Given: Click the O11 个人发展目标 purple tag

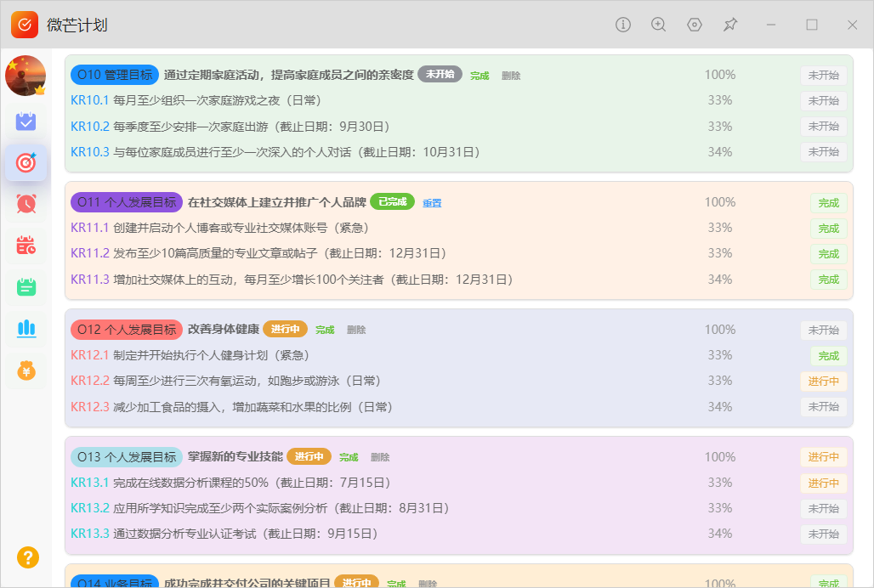Looking at the screenshot, I should click(x=127, y=202).
